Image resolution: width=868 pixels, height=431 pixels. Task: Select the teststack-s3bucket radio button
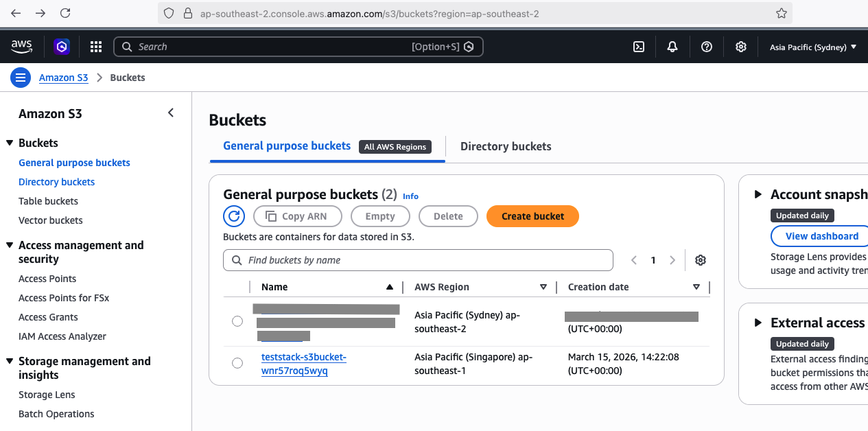237,363
